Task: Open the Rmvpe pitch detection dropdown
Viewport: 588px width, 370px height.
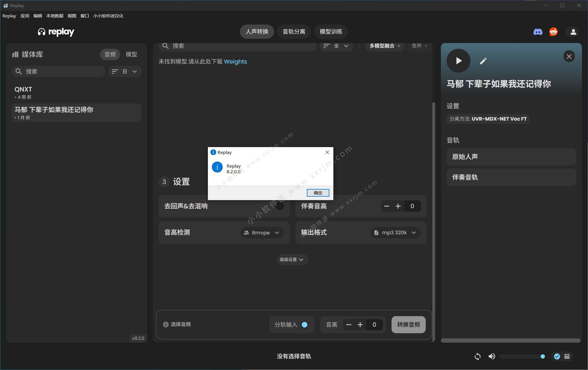Action: [x=262, y=233]
